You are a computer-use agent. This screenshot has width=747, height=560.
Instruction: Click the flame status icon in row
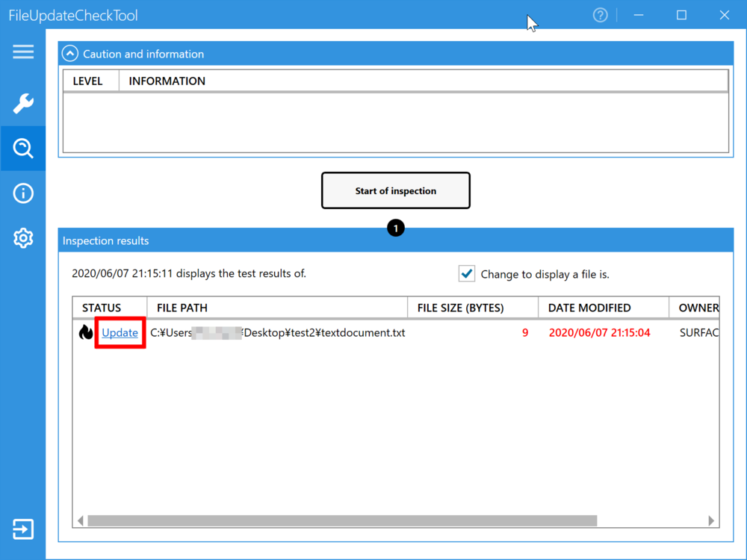click(x=86, y=333)
